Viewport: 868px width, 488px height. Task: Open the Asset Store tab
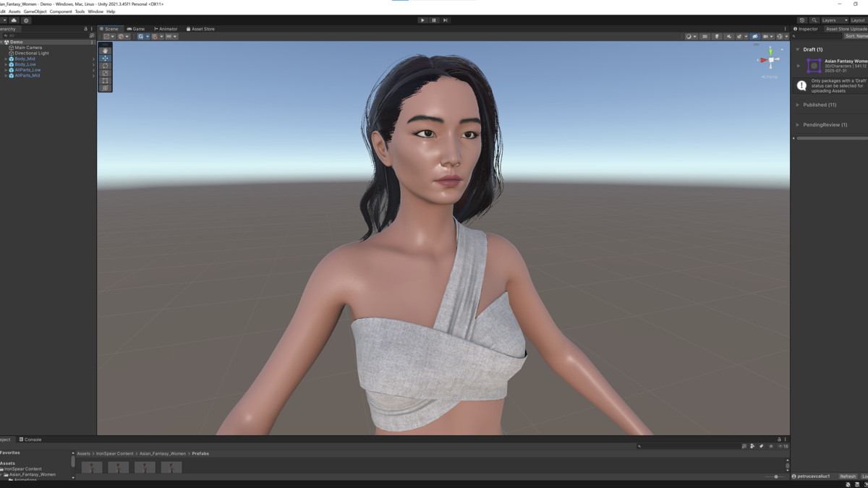point(200,29)
